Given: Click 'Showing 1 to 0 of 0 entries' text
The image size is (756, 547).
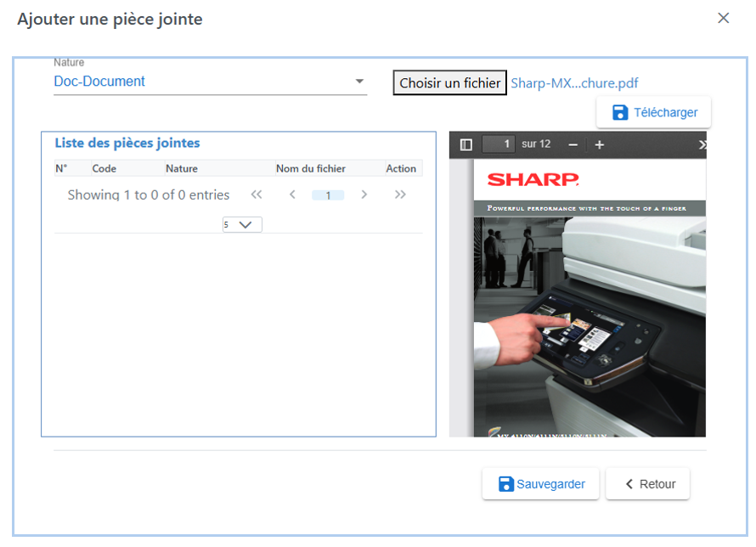Looking at the screenshot, I should (149, 195).
